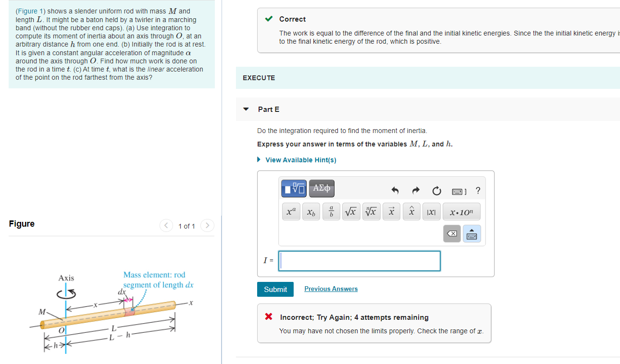Go to previous figure arrow

166,226
